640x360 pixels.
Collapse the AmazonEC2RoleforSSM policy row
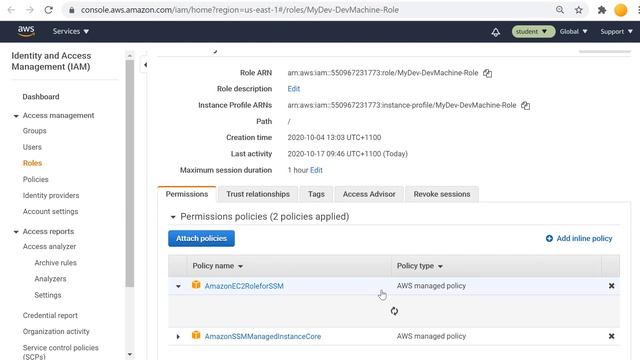coord(178,286)
